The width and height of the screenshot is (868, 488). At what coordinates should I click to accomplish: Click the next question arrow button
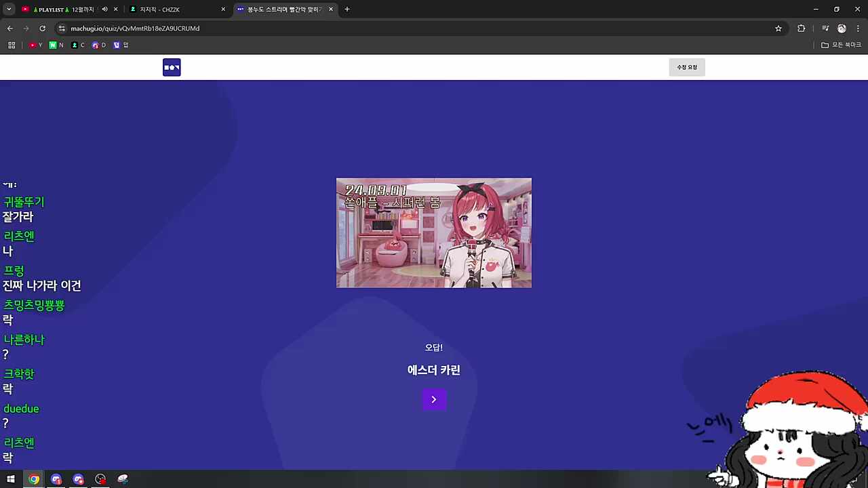pyautogui.click(x=434, y=399)
